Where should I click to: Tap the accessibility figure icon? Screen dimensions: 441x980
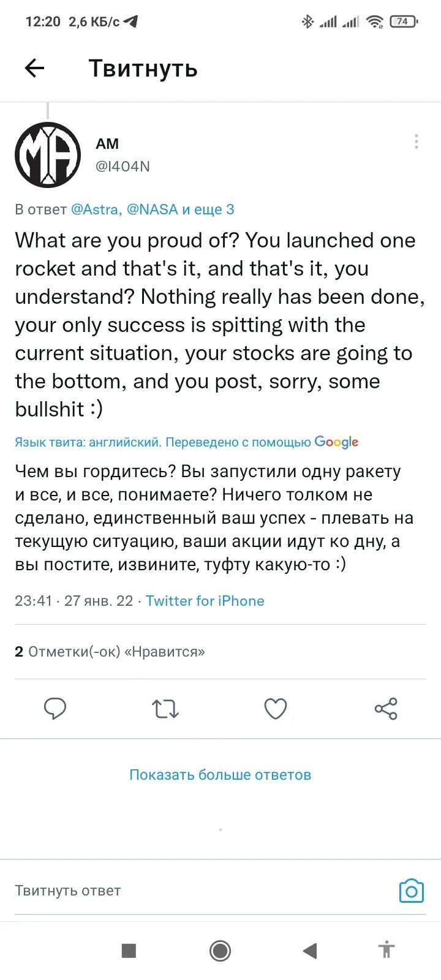click(386, 950)
